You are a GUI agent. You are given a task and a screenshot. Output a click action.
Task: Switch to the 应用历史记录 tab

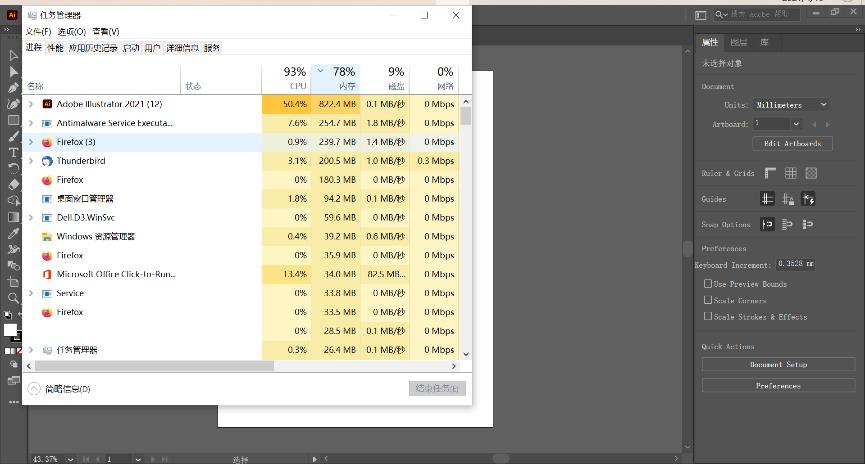93,48
